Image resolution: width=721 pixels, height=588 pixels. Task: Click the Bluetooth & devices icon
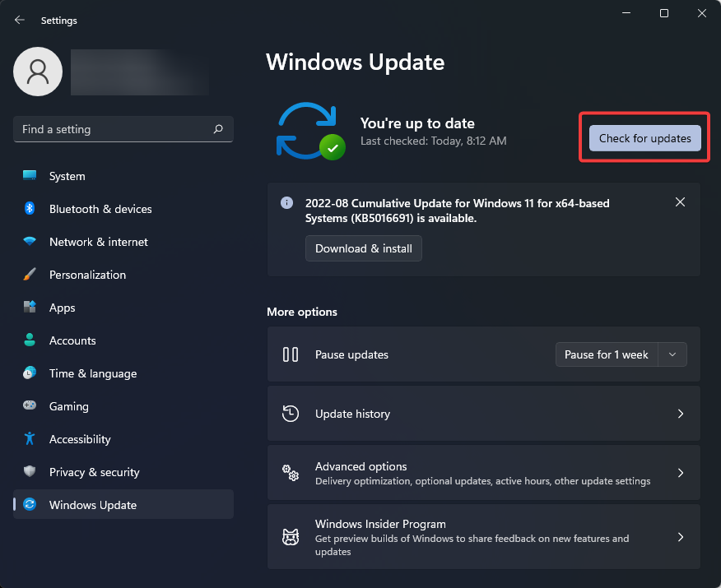30,209
